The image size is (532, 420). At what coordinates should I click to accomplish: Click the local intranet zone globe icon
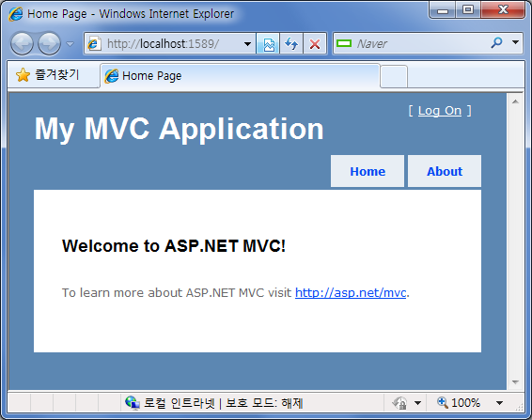pyautogui.click(x=132, y=403)
